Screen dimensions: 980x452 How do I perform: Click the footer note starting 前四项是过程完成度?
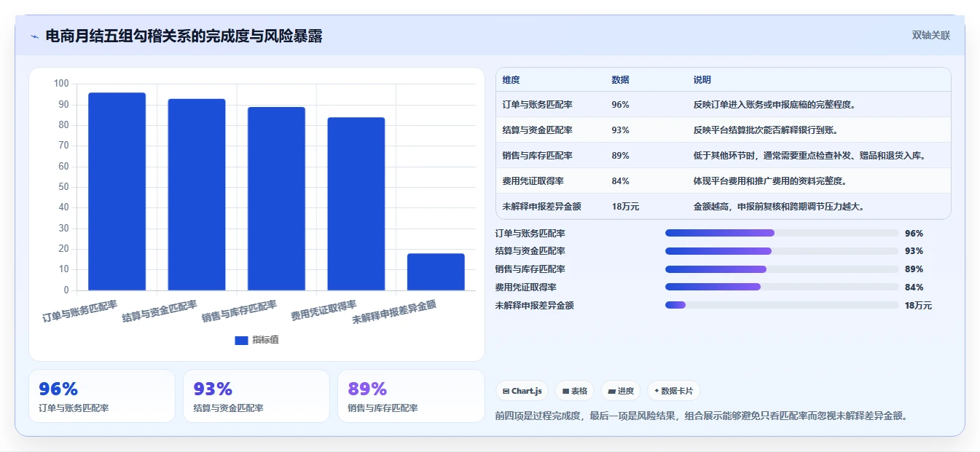[x=701, y=416]
